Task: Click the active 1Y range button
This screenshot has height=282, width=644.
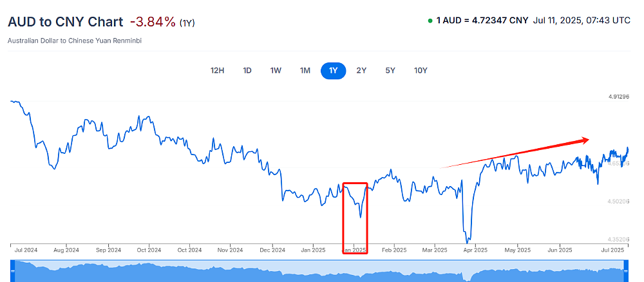Action: (x=334, y=71)
